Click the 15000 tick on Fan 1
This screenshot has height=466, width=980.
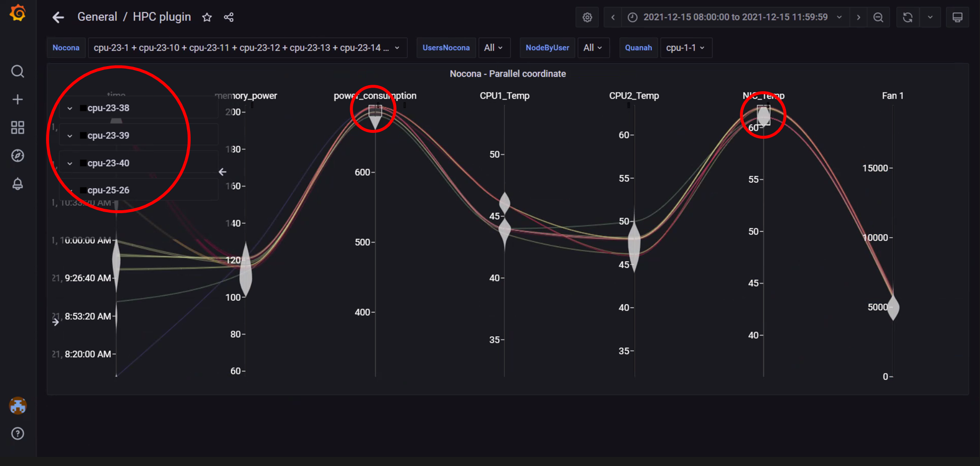875,168
